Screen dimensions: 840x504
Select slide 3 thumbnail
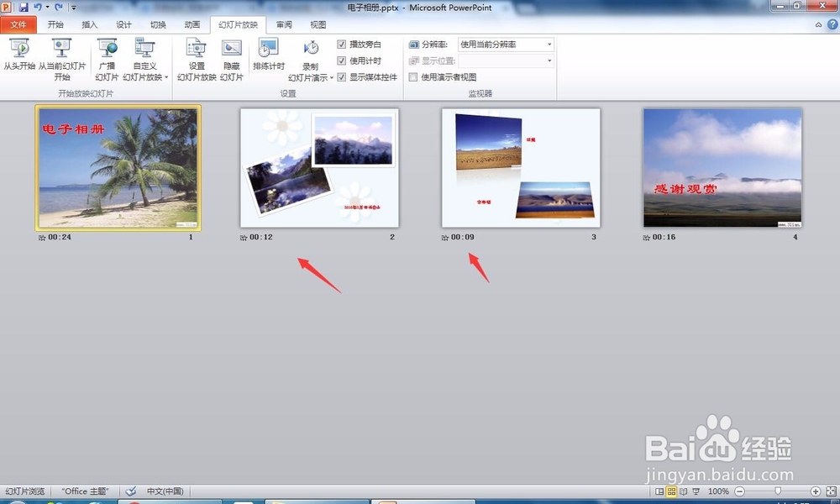coord(521,168)
